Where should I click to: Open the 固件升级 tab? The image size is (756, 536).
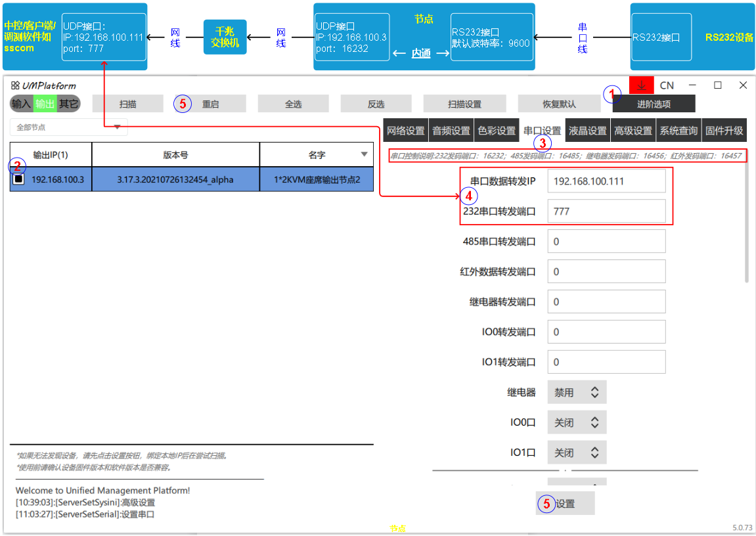coord(724,131)
